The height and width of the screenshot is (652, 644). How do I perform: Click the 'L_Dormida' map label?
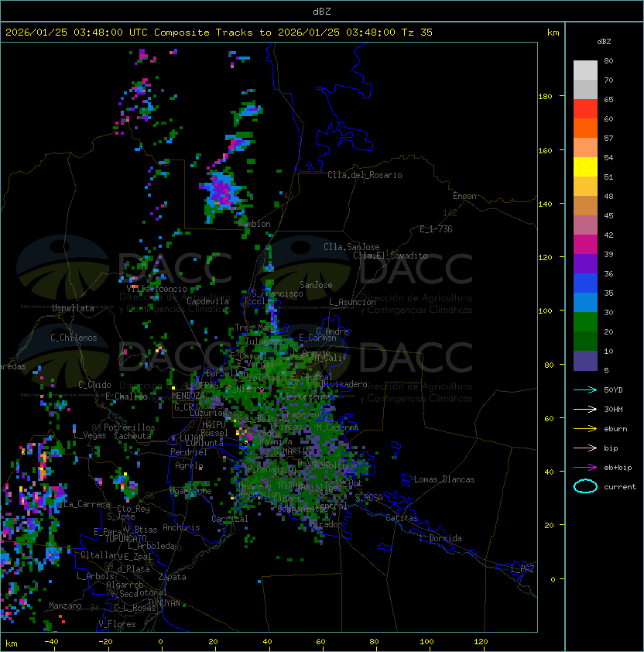[x=440, y=538]
